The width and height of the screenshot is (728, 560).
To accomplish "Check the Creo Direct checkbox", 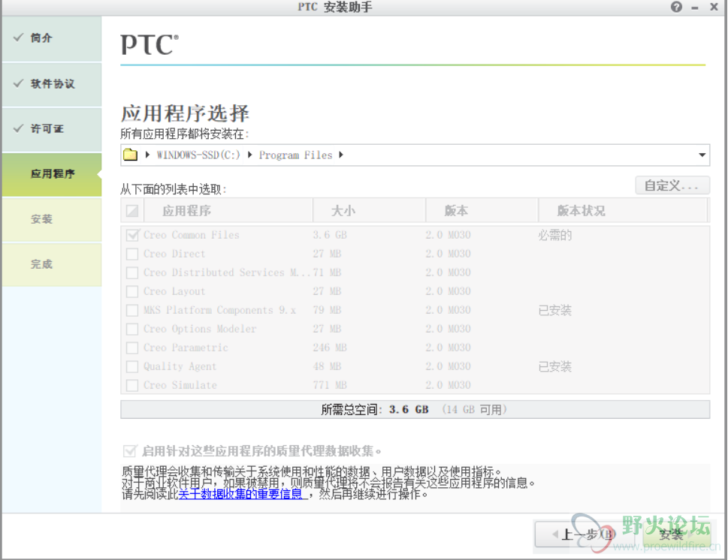I will (132, 254).
